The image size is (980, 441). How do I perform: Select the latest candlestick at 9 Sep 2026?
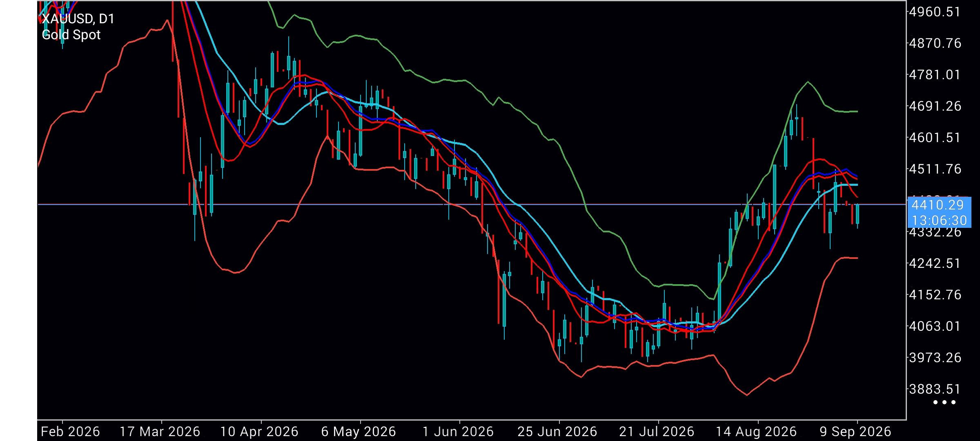pos(857,216)
